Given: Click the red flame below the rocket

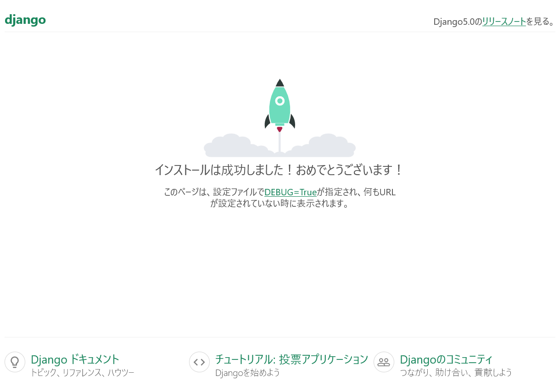Looking at the screenshot, I should click(x=279, y=129).
